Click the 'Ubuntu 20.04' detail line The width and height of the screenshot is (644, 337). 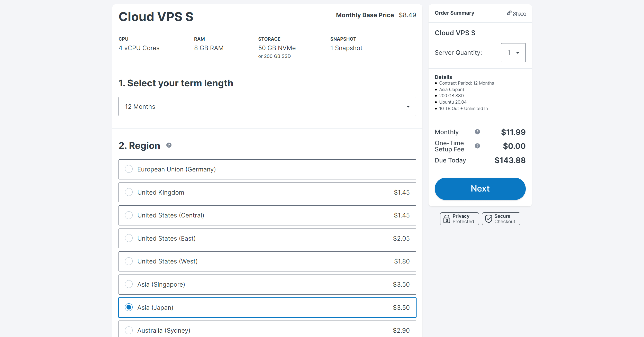point(453,102)
